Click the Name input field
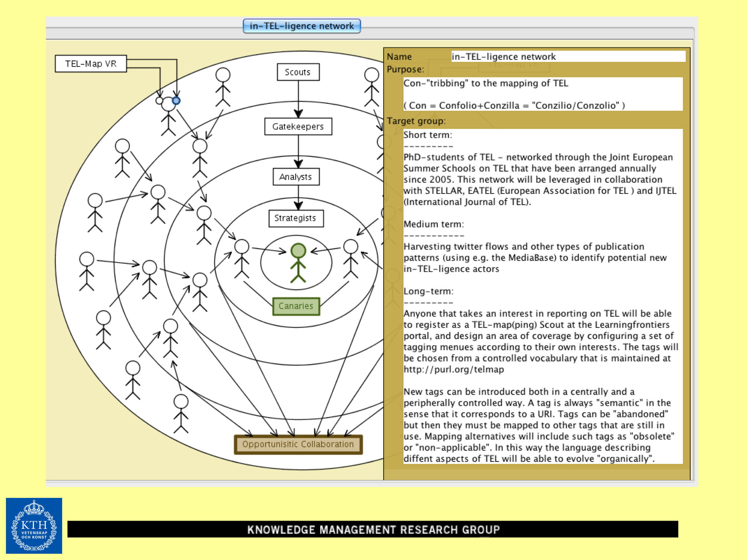 click(568, 57)
